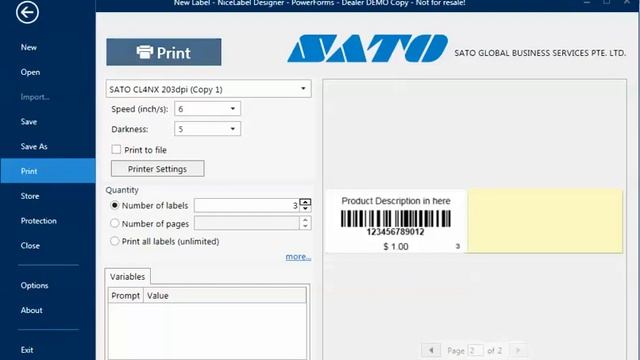This screenshot has width=640, height=360.
Task: Select the Number of labels radio button
Action: point(115,205)
